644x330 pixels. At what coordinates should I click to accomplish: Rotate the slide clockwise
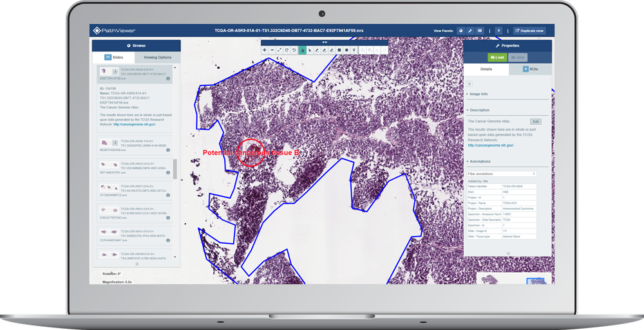pos(287,50)
